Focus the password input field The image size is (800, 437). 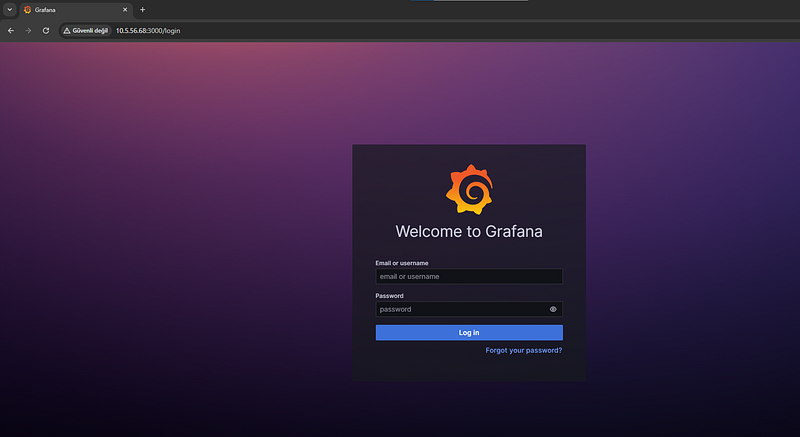pos(469,309)
